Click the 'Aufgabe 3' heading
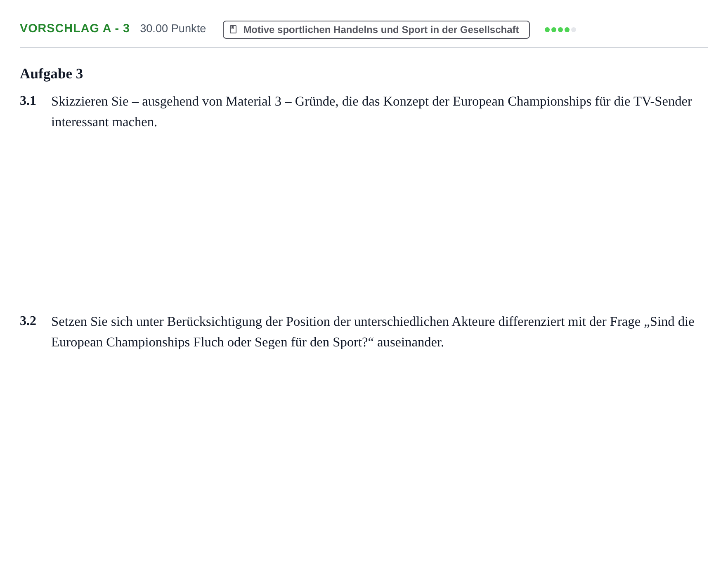Screen dimensions: 728x579 (52, 74)
